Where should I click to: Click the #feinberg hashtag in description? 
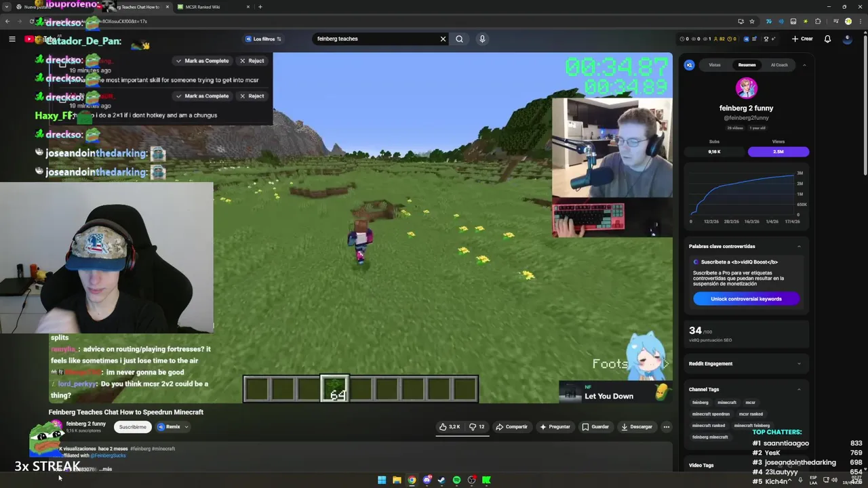coord(140,449)
